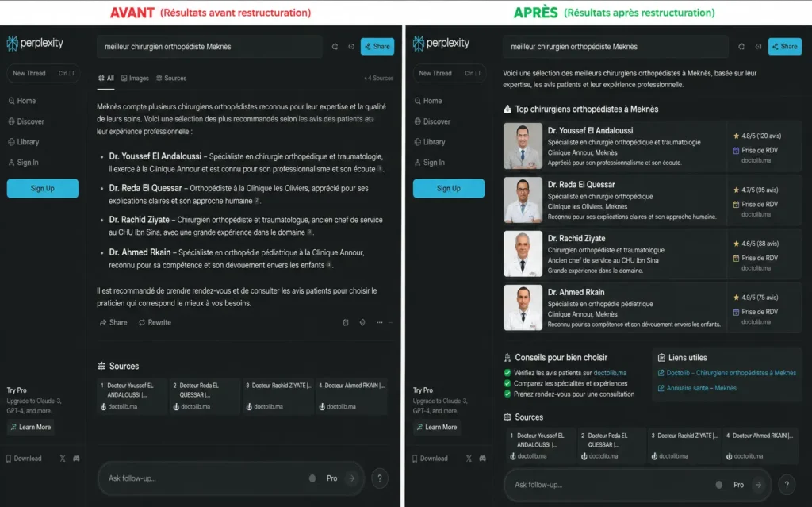812x507 pixels.
Task: Open Discover in the AVANT sidebar
Action: [26, 121]
